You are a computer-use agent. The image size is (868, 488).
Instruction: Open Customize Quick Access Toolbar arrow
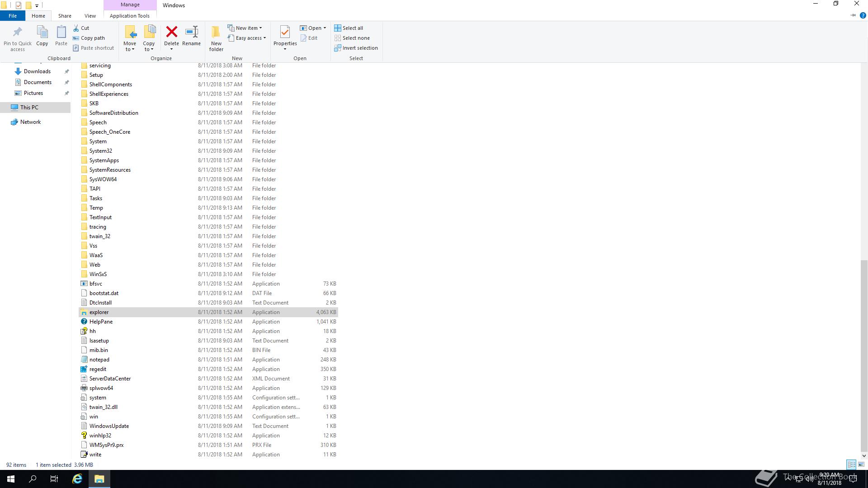(x=37, y=5)
